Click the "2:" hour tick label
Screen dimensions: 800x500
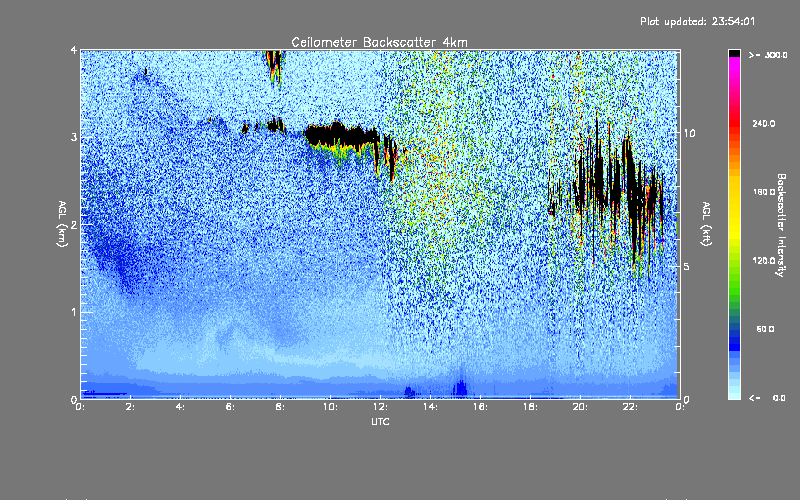point(131,407)
